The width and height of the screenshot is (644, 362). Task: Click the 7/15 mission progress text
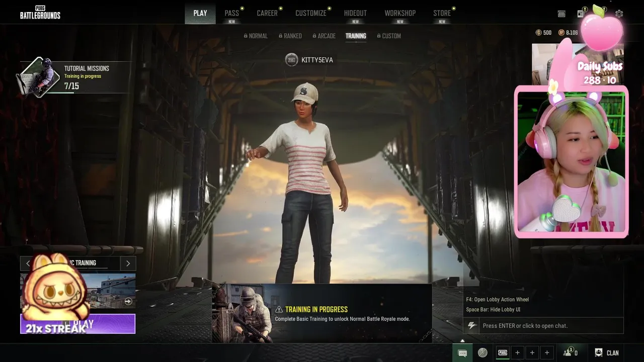(x=71, y=86)
